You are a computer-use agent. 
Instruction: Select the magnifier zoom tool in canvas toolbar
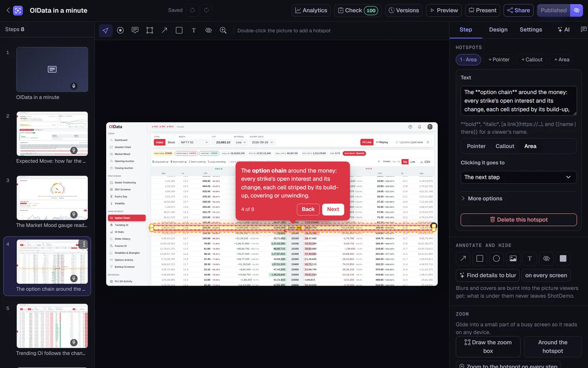[223, 30]
